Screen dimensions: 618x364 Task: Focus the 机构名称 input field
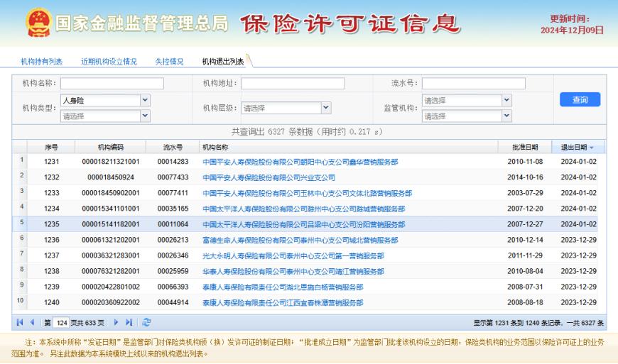pos(112,83)
